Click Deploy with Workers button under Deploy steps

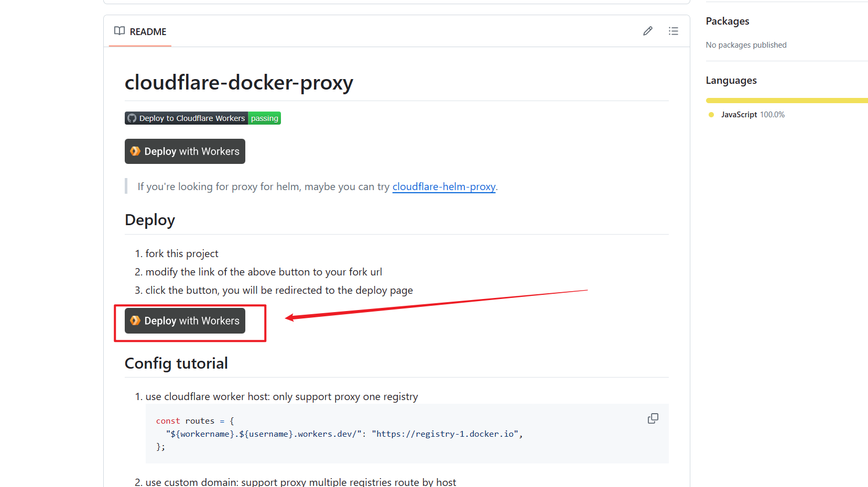(185, 321)
